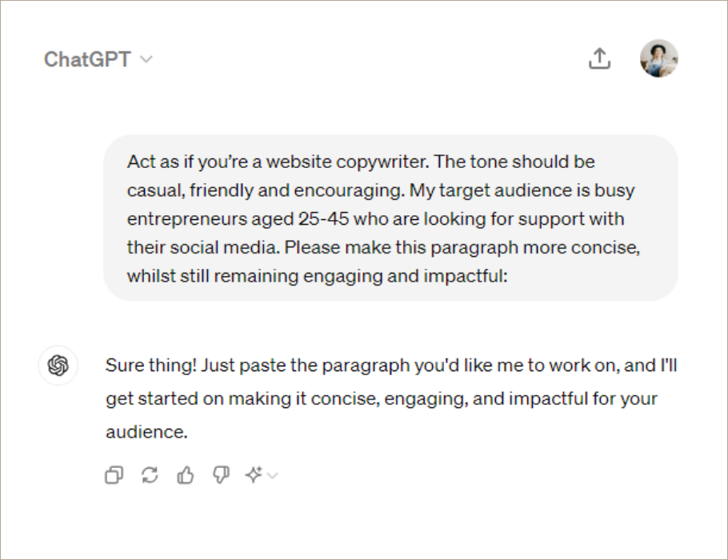Screen dimensions: 728x560
Task: Click the ChatGPT logo beside the response
Action: pos(58,366)
